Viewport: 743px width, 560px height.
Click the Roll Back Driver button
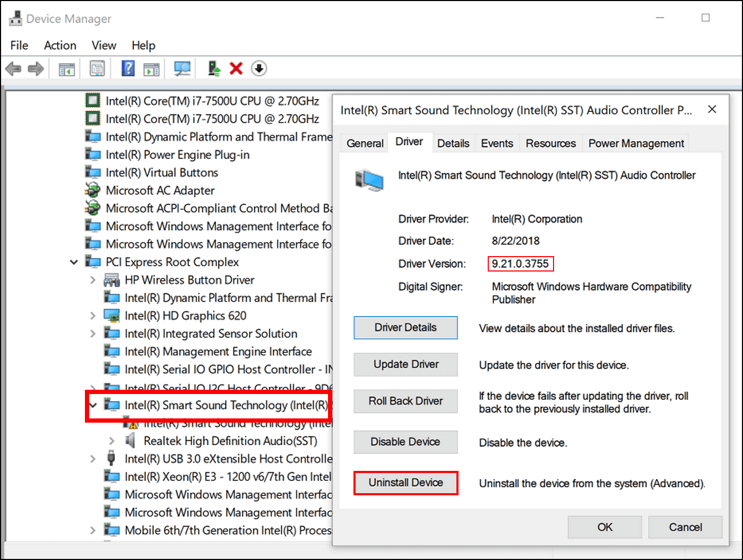pyautogui.click(x=405, y=401)
